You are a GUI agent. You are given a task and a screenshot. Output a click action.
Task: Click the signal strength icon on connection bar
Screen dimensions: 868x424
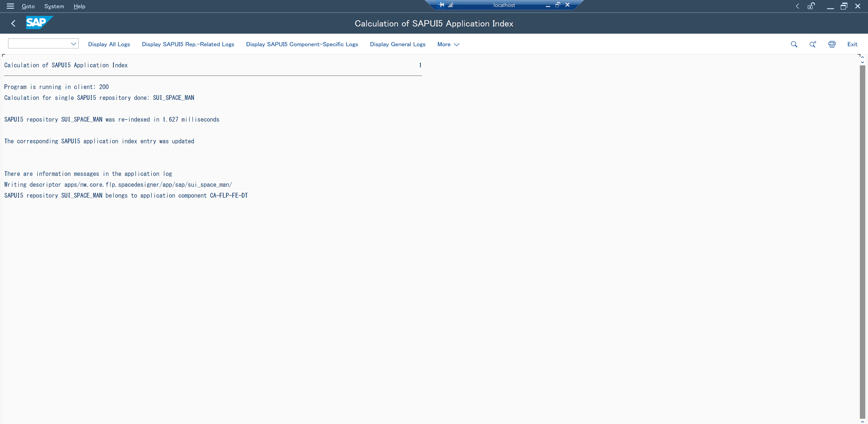(450, 5)
